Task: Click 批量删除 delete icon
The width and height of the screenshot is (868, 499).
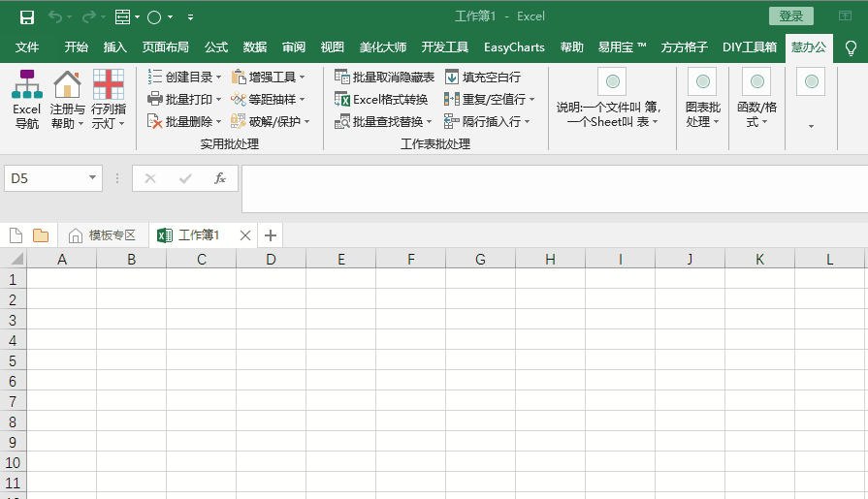Action: tap(154, 120)
